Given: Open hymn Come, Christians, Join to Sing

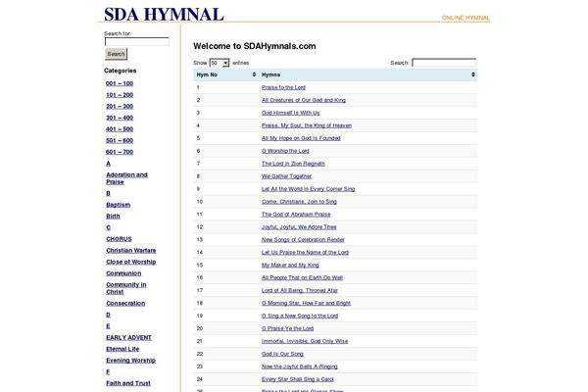Looking at the screenshot, I should click(x=299, y=202).
